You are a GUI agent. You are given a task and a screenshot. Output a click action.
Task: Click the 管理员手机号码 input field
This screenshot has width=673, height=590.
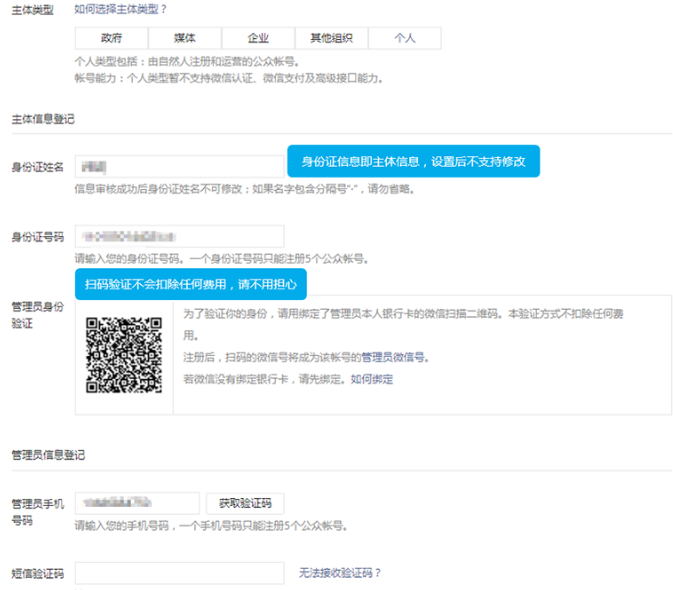pos(137,503)
